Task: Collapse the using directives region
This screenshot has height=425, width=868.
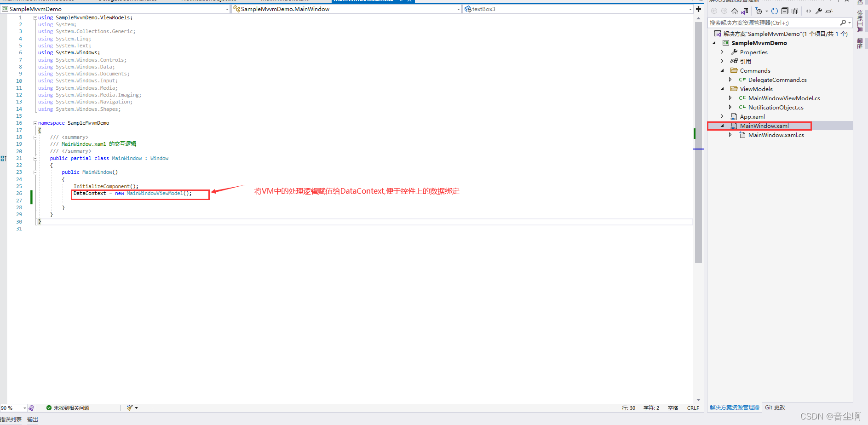Action: [35, 17]
